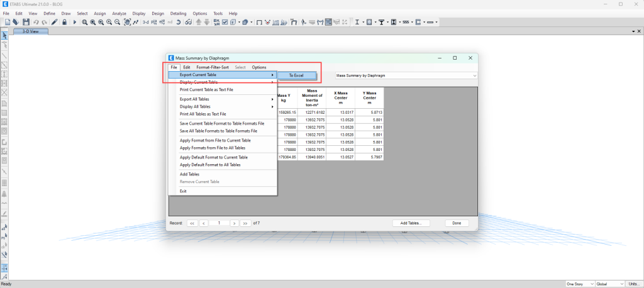Go to next record with > button
This screenshot has width=644, height=288.
pos(234,223)
